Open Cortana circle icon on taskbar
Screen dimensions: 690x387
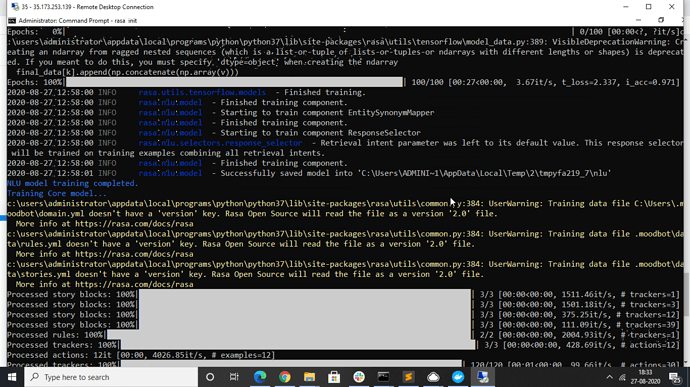pos(210,377)
